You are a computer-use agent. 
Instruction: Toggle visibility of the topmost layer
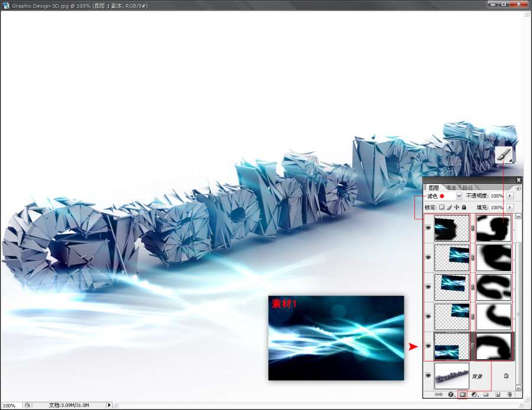click(x=429, y=228)
